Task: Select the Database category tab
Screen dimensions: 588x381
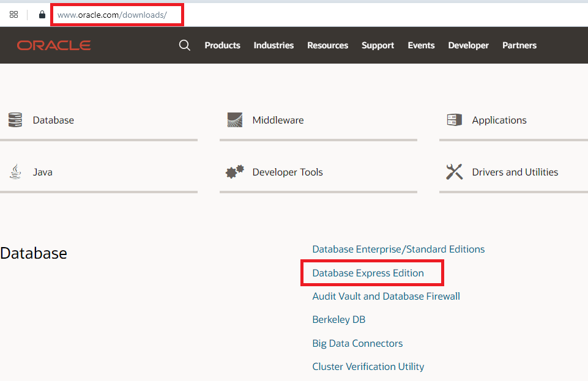Action: click(99, 120)
